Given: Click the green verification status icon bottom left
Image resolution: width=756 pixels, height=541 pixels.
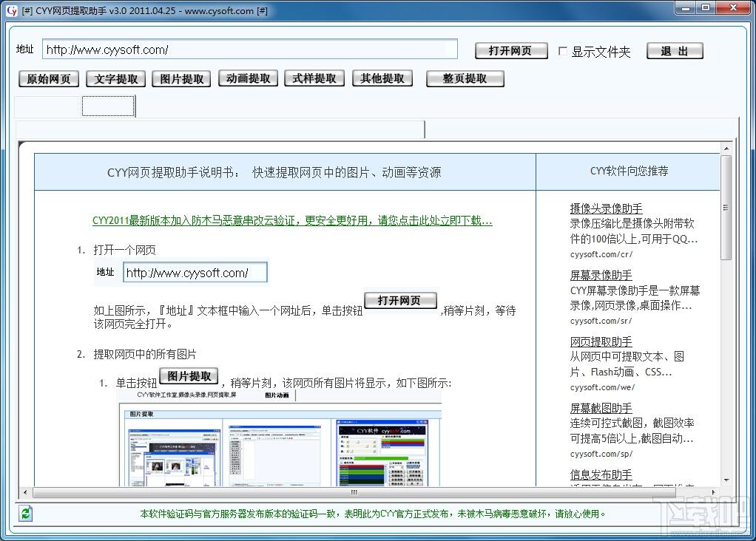Looking at the screenshot, I should tap(26, 513).
